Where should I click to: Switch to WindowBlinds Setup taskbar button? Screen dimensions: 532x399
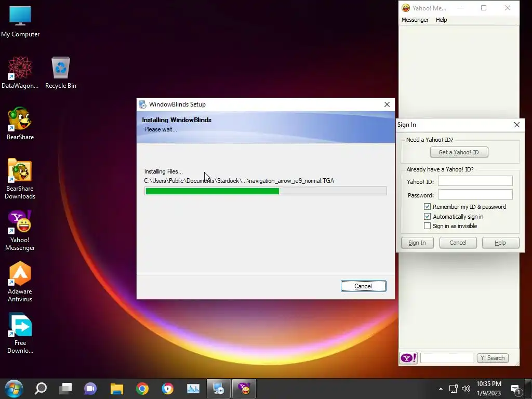[x=219, y=389]
